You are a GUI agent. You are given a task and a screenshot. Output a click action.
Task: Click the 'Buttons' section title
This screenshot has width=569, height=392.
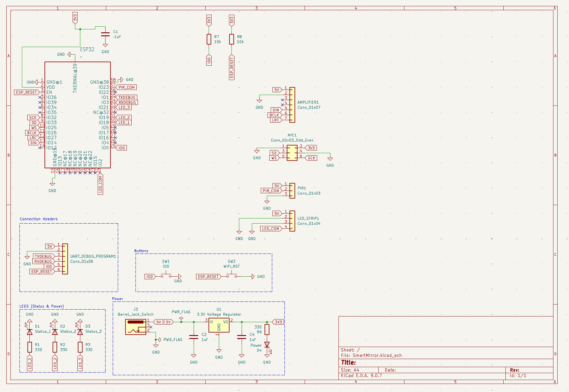pyautogui.click(x=141, y=251)
